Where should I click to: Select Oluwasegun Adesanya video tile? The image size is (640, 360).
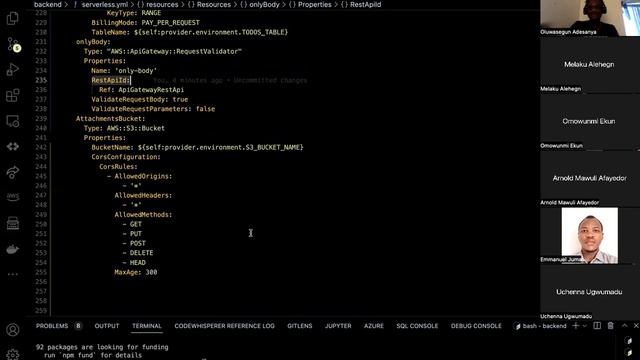click(x=590, y=18)
